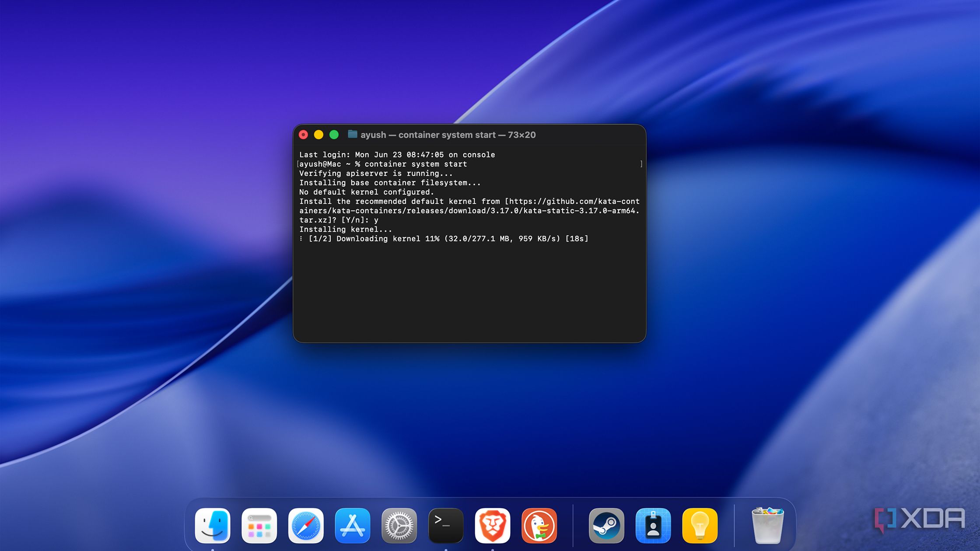The height and width of the screenshot is (551, 980).
Task: Open the App Store dock icon
Action: pos(353,525)
